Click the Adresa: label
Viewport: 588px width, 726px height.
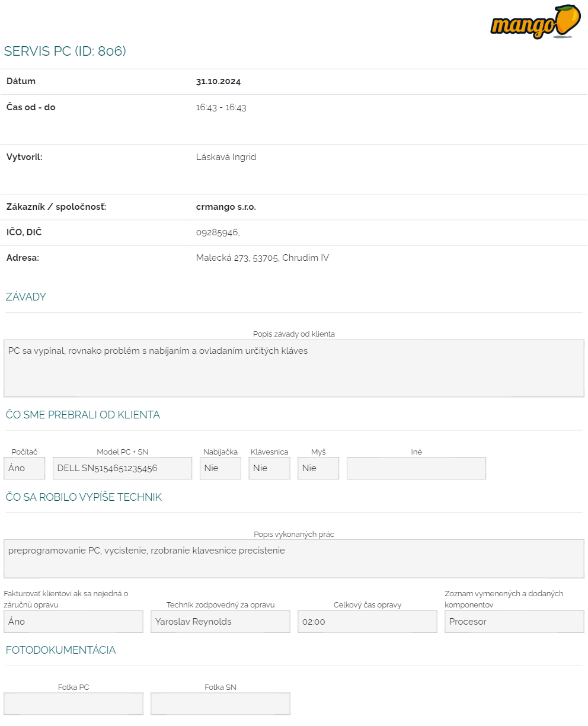click(23, 258)
